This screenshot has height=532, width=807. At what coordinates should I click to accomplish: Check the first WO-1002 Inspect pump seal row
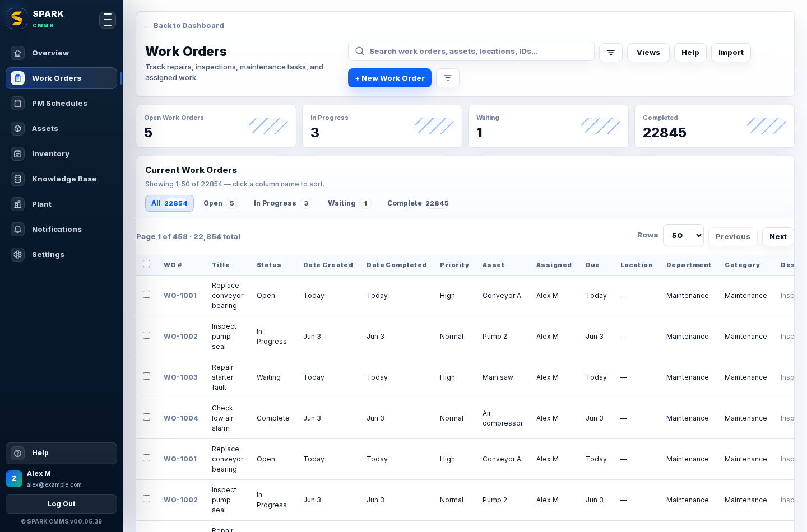pyautogui.click(x=147, y=335)
